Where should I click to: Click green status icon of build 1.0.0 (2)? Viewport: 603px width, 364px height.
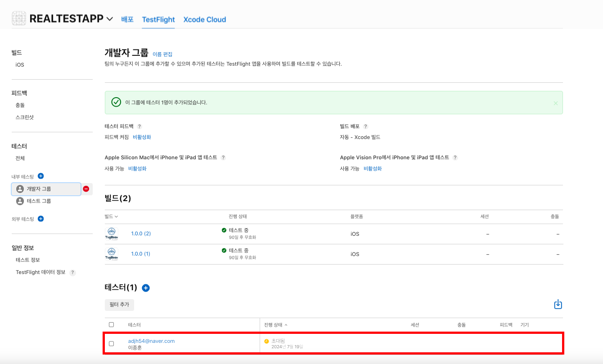(x=224, y=230)
